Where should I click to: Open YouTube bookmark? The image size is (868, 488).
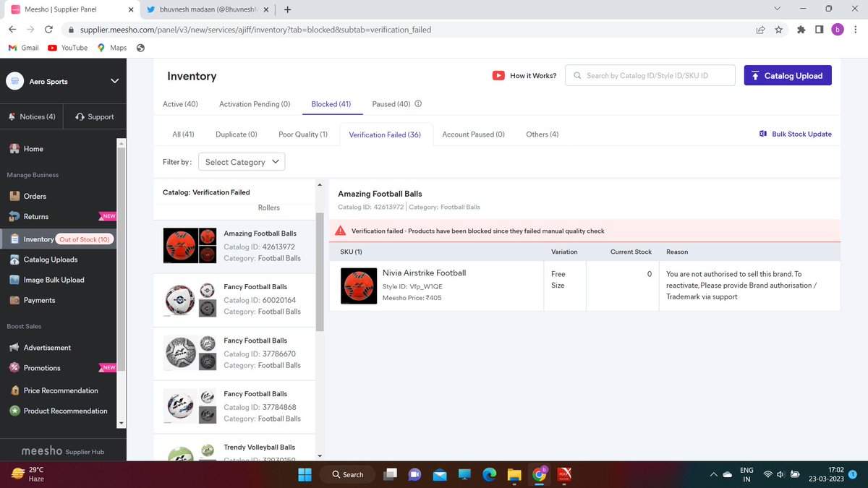[68, 48]
